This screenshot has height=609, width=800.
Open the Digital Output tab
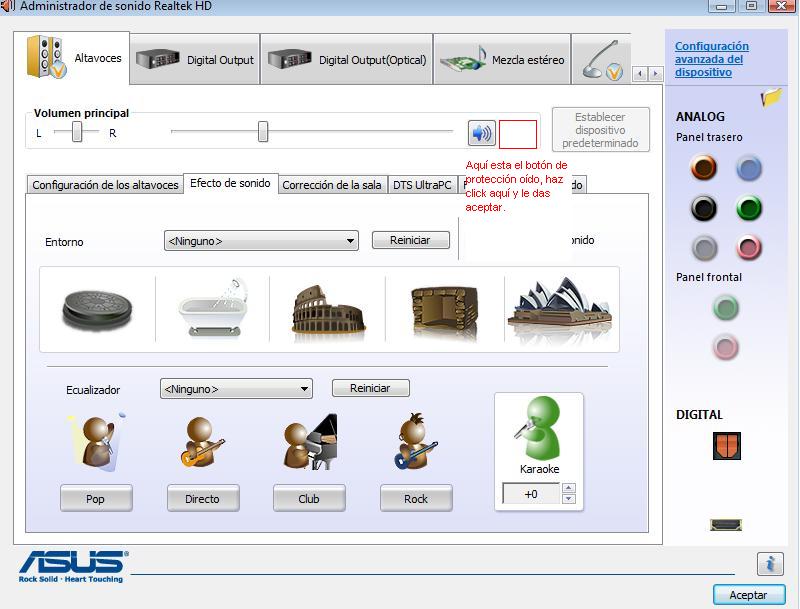tap(195, 60)
